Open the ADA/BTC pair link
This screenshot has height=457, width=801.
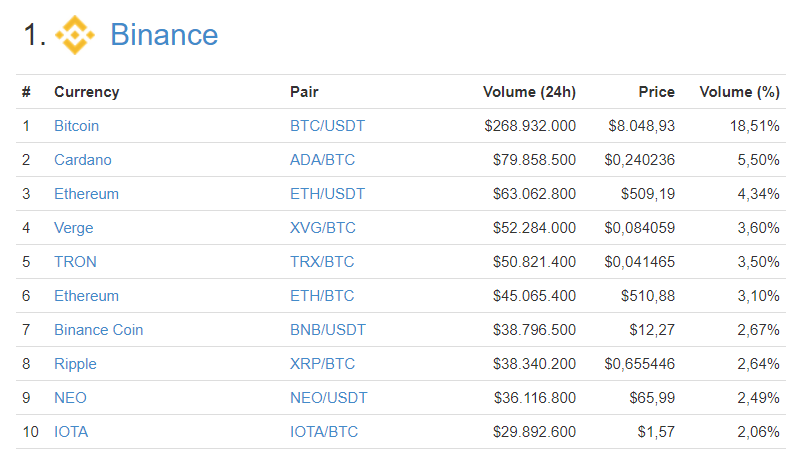pos(322,160)
